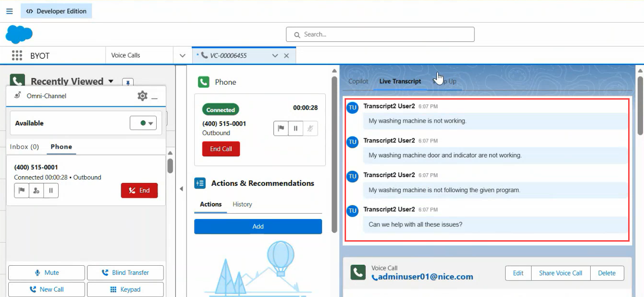
Task: Pin the Recently Viewed list
Action: tap(128, 82)
